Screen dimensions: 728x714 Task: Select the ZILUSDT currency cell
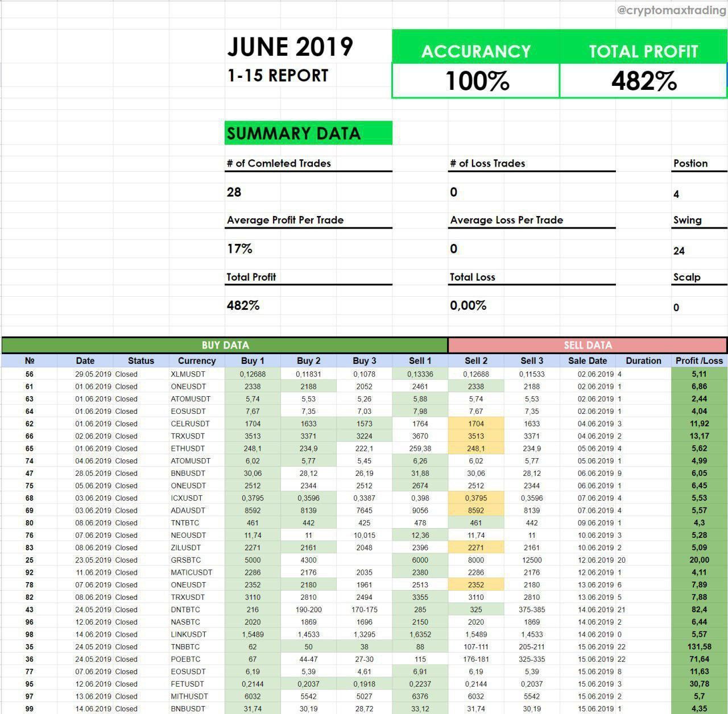197,547
